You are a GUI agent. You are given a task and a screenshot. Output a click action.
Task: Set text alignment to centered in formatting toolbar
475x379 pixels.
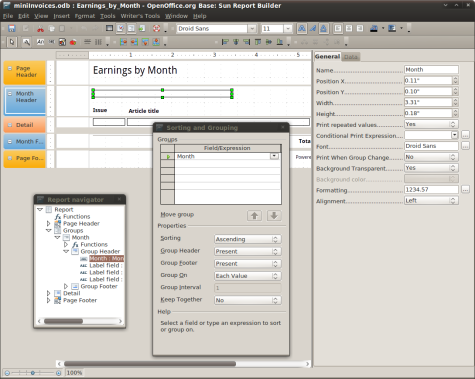349,29
